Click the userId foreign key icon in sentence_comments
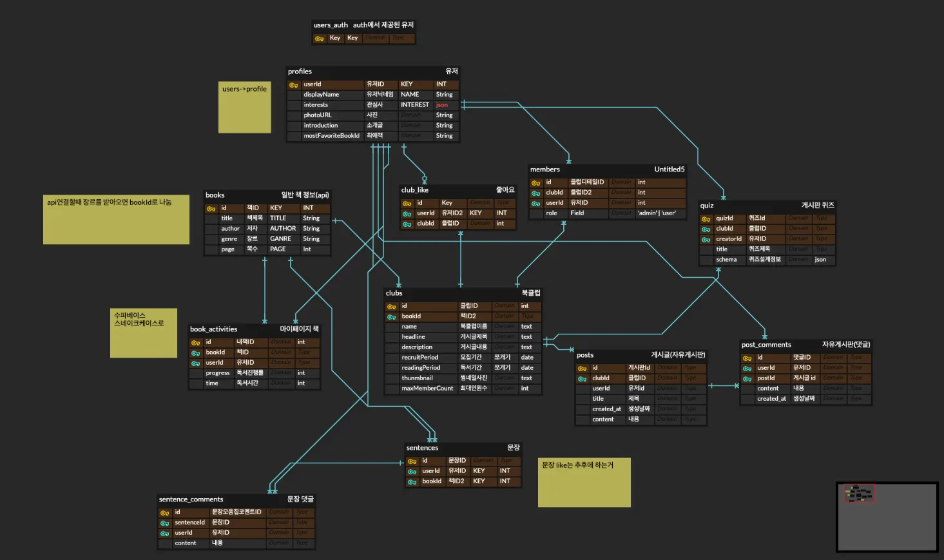Screen dimensions: 944x560 click(165, 534)
